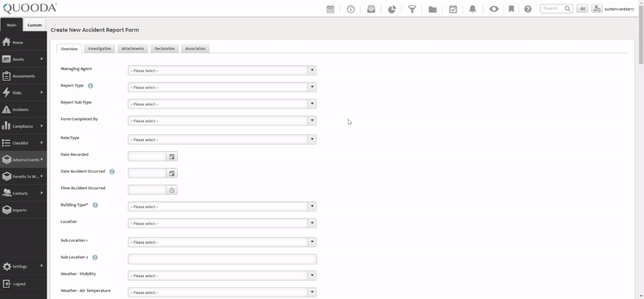This screenshot has height=299, width=644.
Task: Open the calendar checkmark tasks icon
Action: (453, 9)
